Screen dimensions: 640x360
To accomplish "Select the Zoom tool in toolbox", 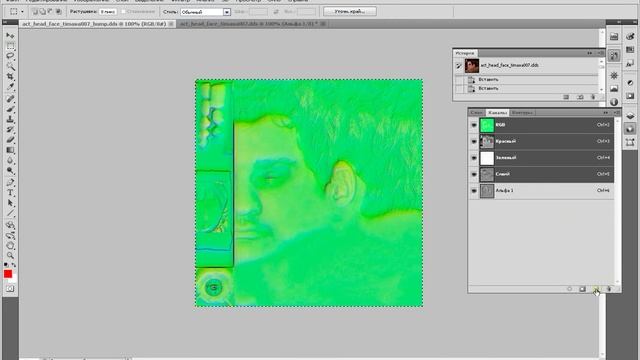I will (x=10, y=256).
